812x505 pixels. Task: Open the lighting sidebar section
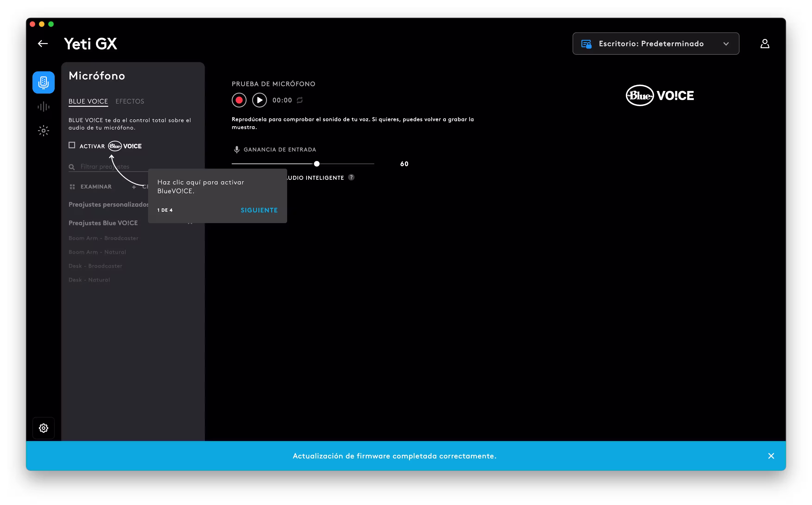pyautogui.click(x=43, y=131)
